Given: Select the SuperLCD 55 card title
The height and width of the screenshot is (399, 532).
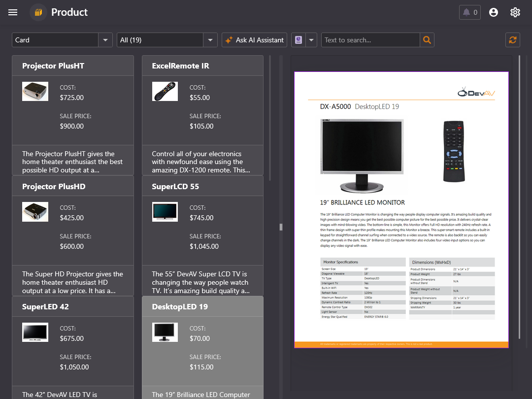Looking at the screenshot, I should 175,186.
